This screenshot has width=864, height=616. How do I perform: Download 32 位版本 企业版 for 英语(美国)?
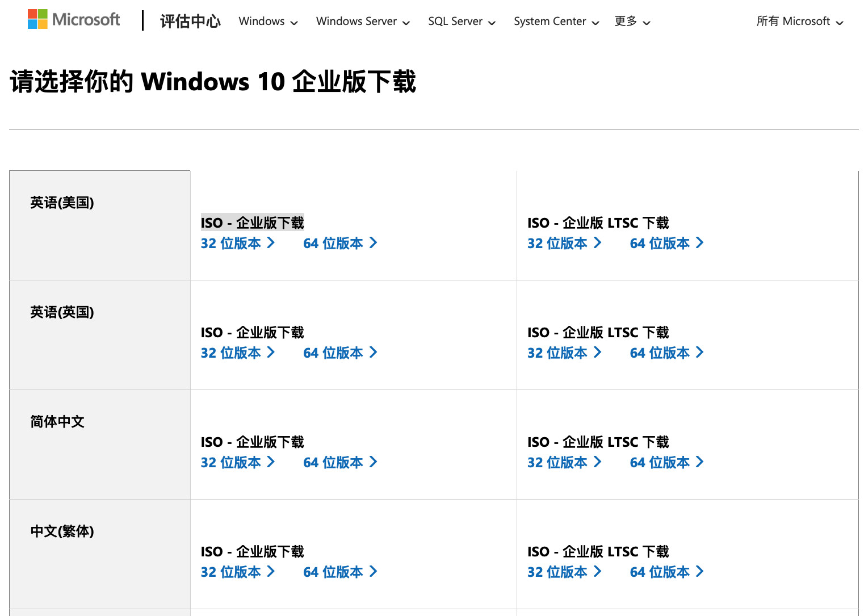tap(238, 243)
